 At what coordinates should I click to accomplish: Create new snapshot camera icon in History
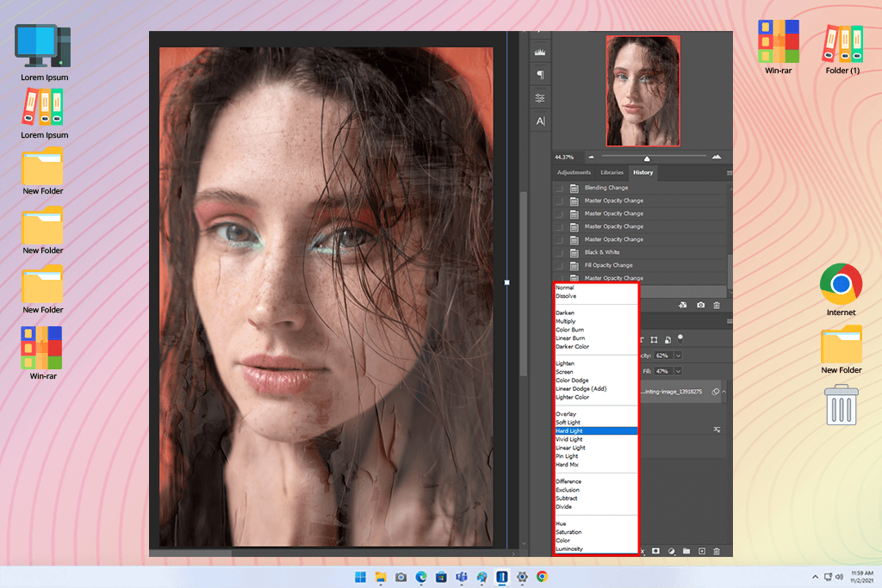coord(701,306)
